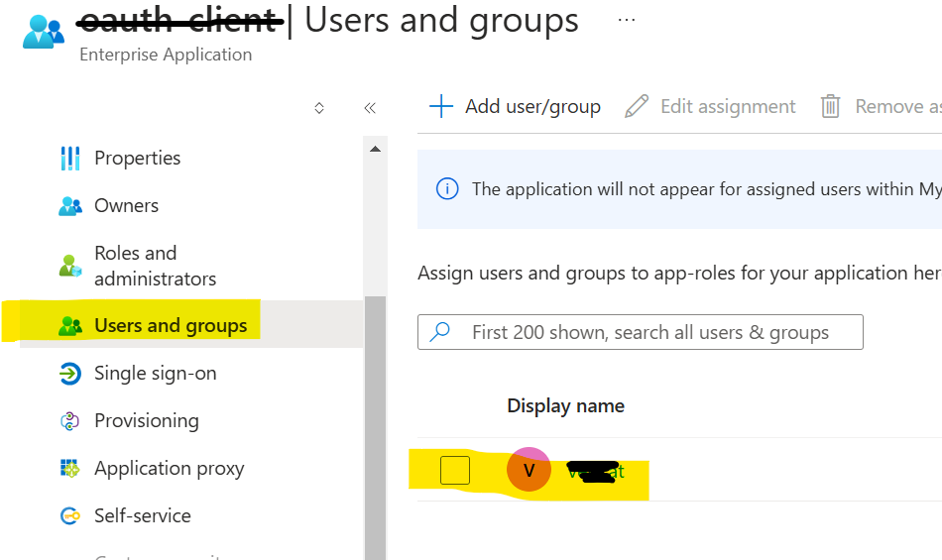
Task: Click Add user/group button
Action: point(515,106)
